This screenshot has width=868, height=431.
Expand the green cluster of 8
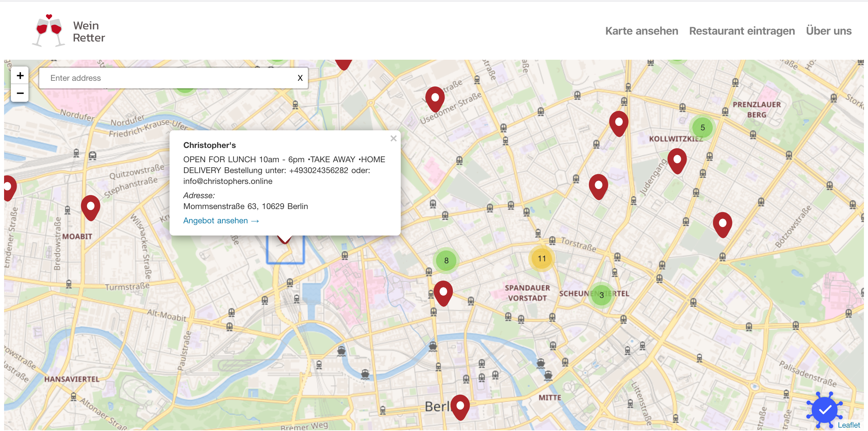pos(446,261)
